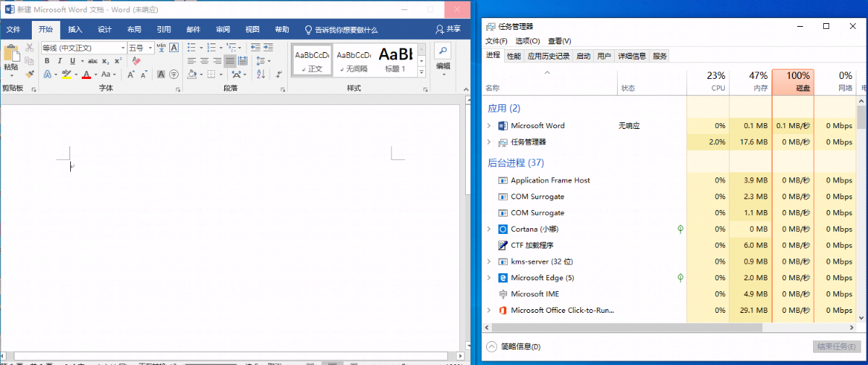Click the Task Manager vertical scrollbar
868x365 pixels.
point(861,210)
